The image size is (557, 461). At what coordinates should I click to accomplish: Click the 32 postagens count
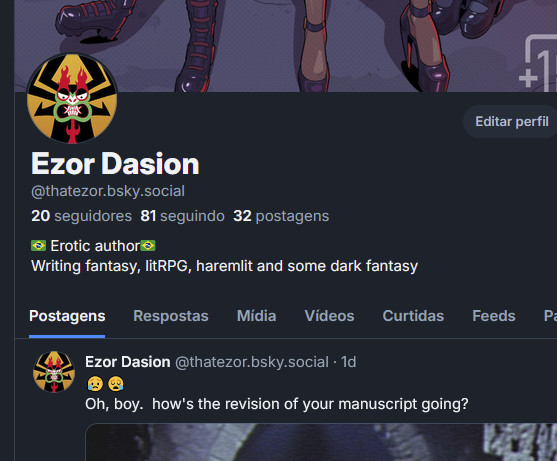[281, 216]
